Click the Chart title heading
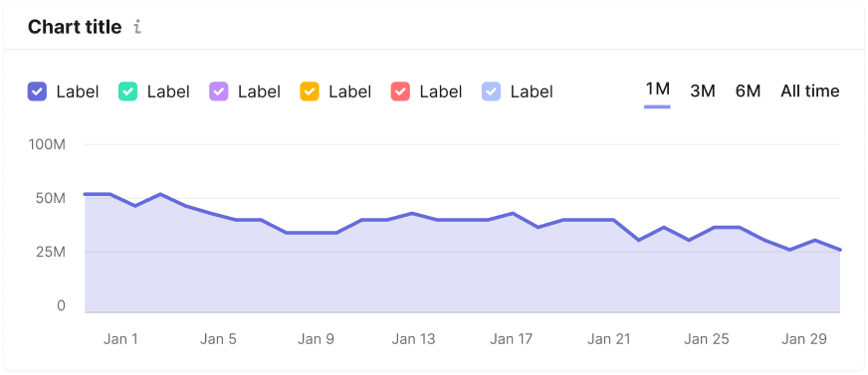 pyautogui.click(x=75, y=27)
